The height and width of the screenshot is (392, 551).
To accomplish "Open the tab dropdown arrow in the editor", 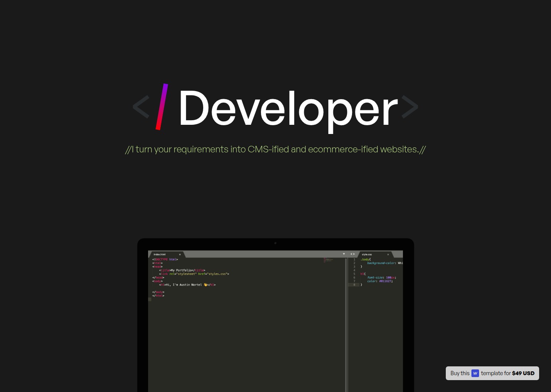I will click(x=344, y=254).
